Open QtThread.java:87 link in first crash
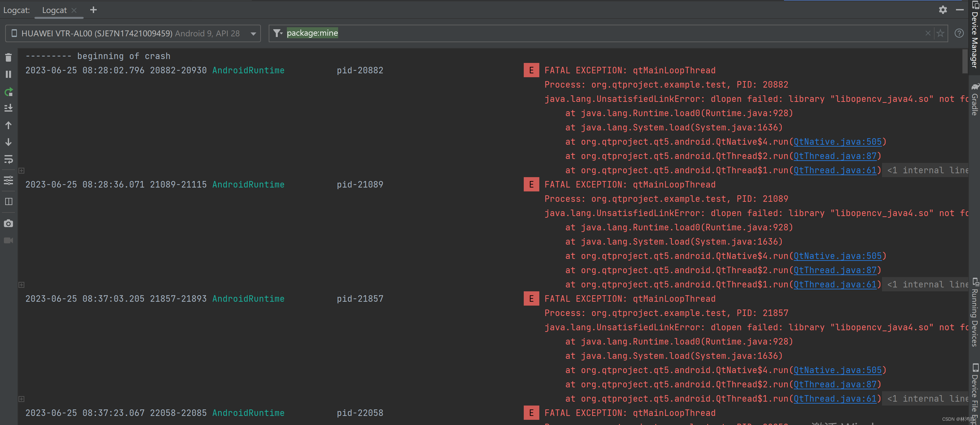Screen dimensions: 980x425 tap(835, 156)
